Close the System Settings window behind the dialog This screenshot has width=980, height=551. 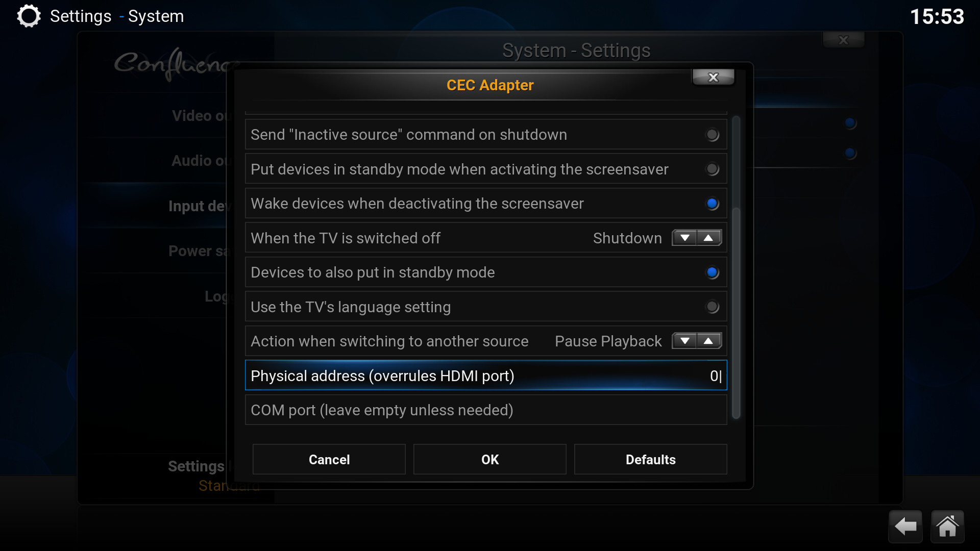coord(843,40)
